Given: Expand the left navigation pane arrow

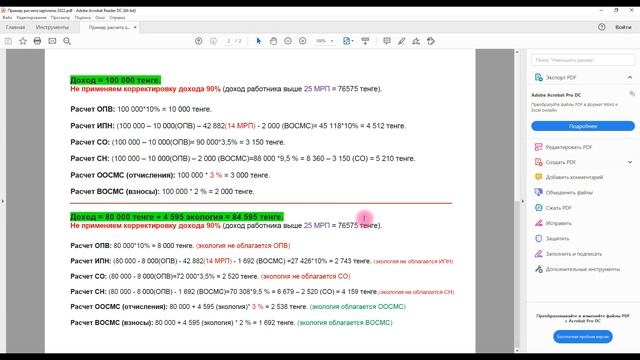Looking at the screenshot, I should pos(3,201).
